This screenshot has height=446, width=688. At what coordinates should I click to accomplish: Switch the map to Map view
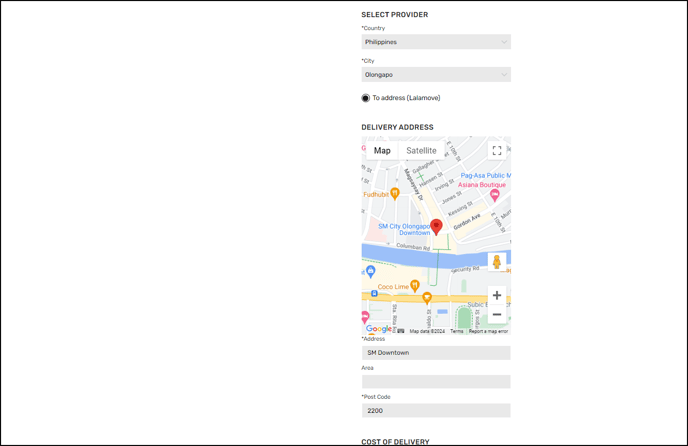point(382,151)
